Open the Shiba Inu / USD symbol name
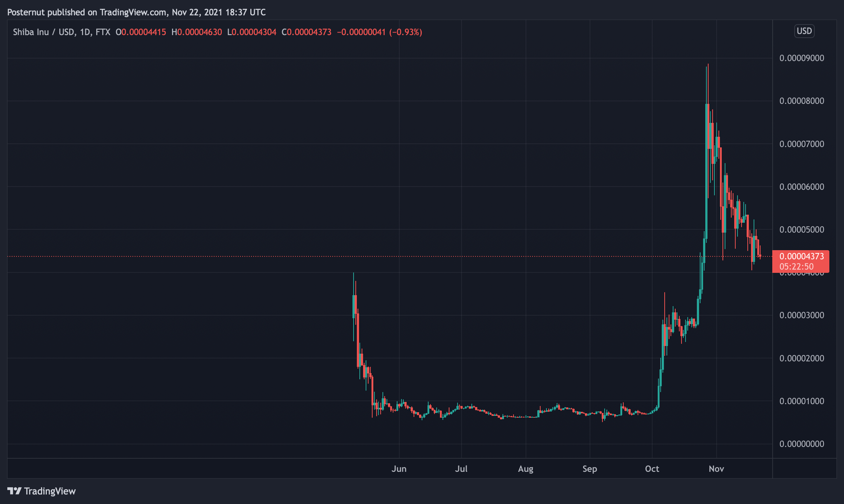This screenshot has width=844, height=504. [44, 32]
